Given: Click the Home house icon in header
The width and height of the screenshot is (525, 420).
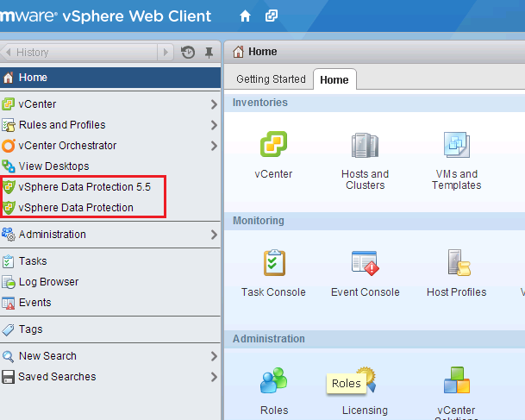Looking at the screenshot, I should click(x=245, y=16).
